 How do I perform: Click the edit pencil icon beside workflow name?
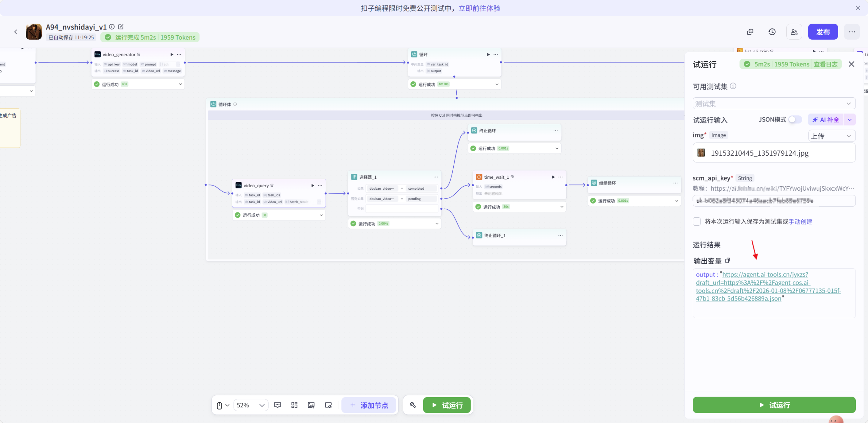[121, 27]
